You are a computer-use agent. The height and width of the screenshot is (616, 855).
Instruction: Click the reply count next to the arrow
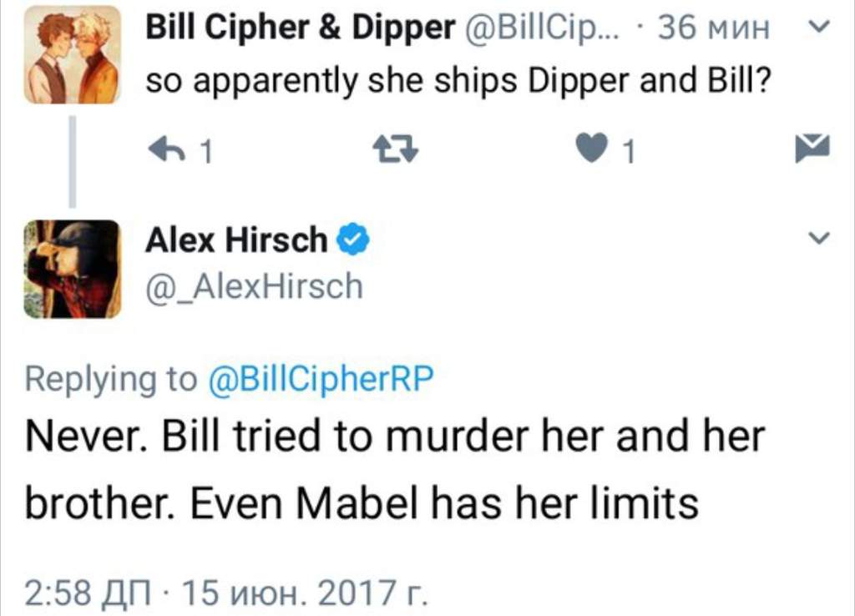coord(205,151)
